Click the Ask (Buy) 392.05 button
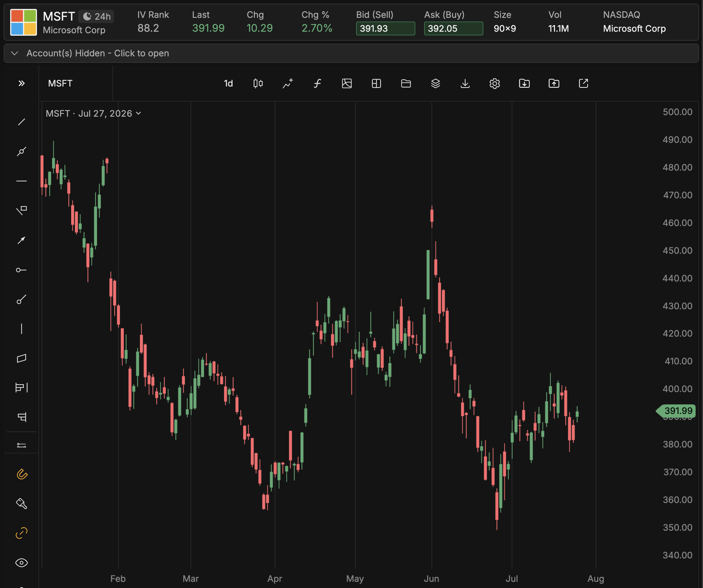The height and width of the screenshot is (588, 703). pos(453,28)
